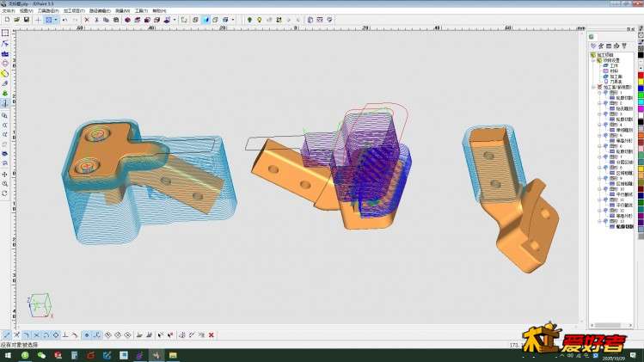The image size is (644, 362).
Task: Click the red X icon in bottom snap toolbar
Action: 212,335
